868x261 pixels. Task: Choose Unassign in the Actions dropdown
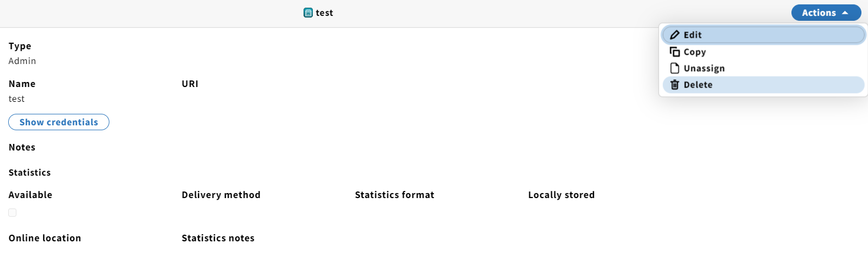[764, 68]
